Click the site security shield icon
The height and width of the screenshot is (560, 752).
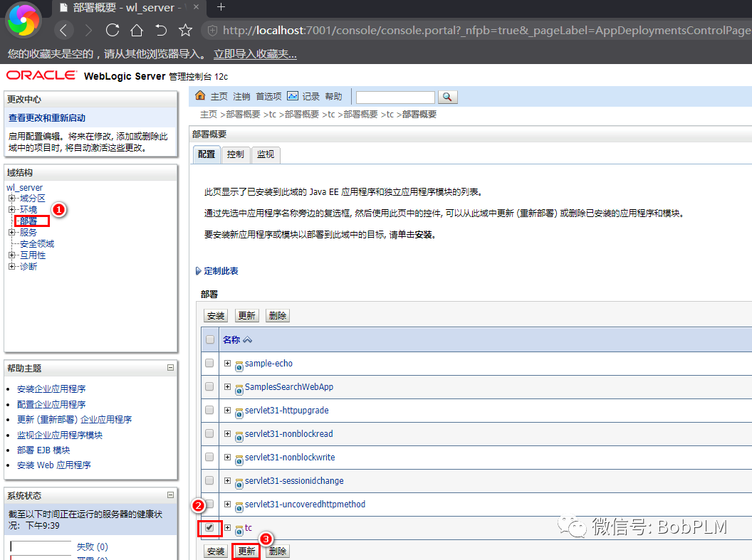point(212,30)
